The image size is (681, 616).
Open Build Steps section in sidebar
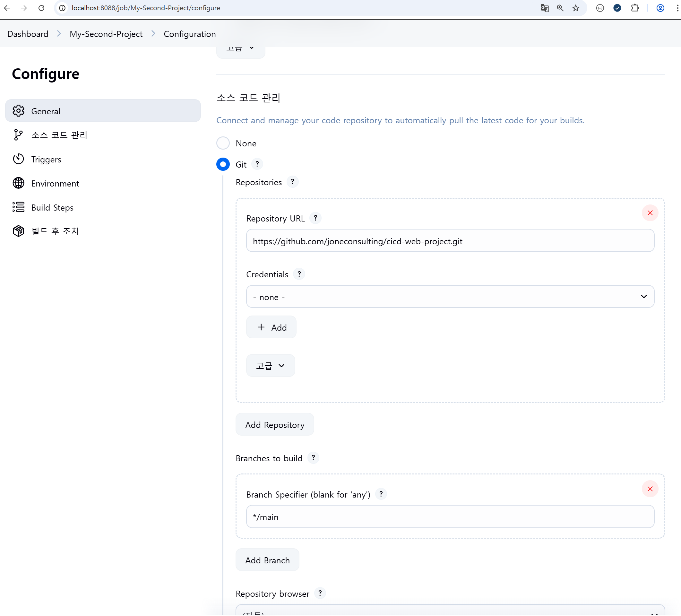[x=52, y=207]
